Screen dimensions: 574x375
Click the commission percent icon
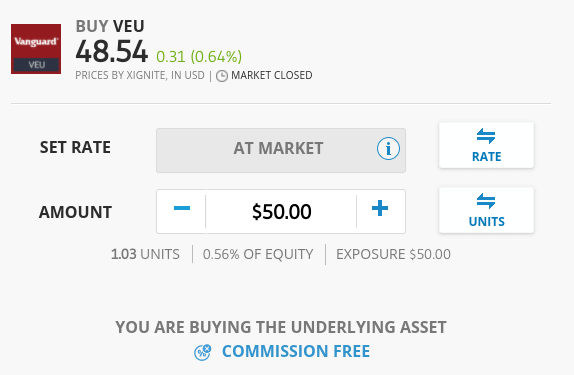pos(202,352)
